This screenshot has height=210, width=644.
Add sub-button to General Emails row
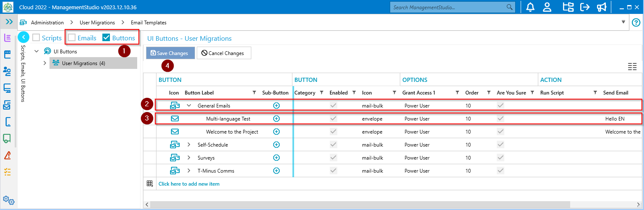pos(276,106)
